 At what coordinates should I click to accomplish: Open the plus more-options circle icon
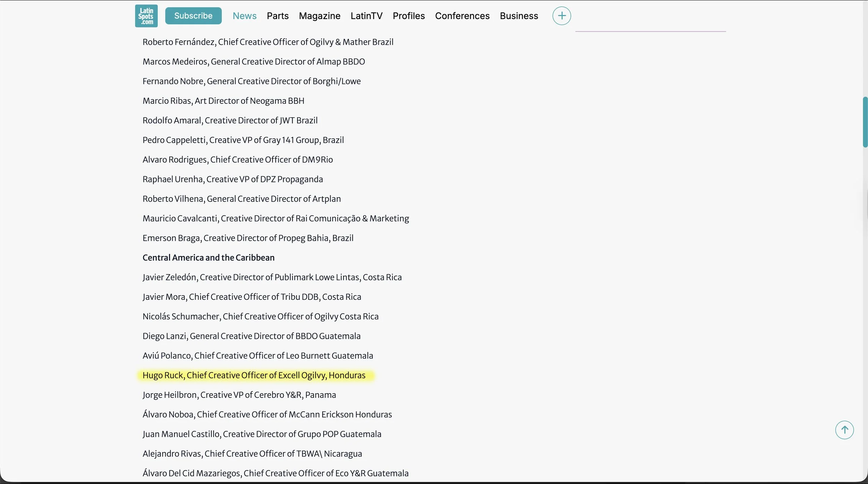(x=561, y=16)
